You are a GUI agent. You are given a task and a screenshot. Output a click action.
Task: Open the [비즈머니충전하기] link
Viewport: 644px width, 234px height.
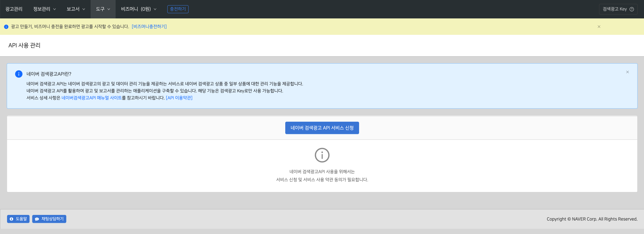click(x=149, y=26)
